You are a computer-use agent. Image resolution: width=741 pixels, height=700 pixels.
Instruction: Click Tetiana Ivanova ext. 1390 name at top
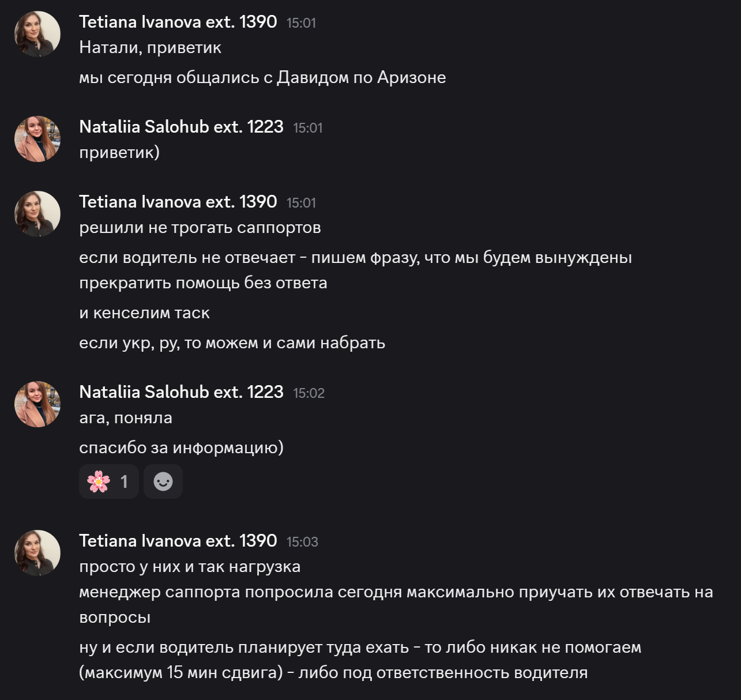pyautogui.click(x=178, y=22)
